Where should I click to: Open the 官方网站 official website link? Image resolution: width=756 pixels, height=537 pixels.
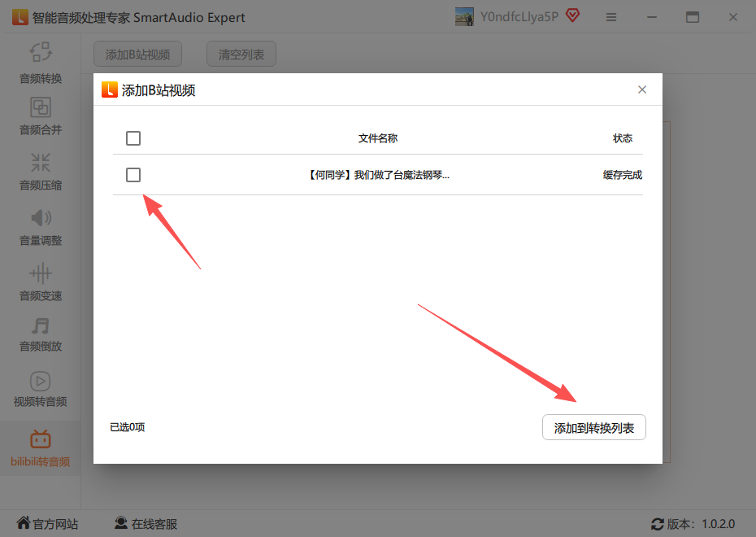47,523
